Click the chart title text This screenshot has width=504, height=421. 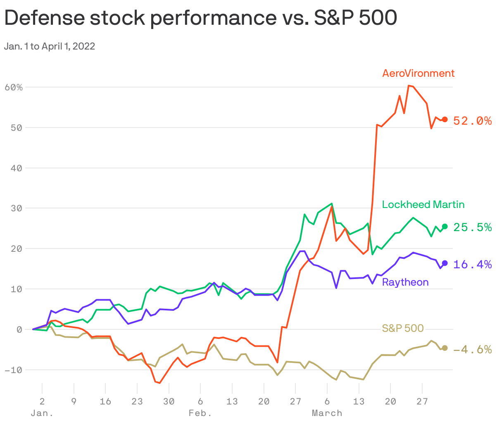tap(201, 18)
